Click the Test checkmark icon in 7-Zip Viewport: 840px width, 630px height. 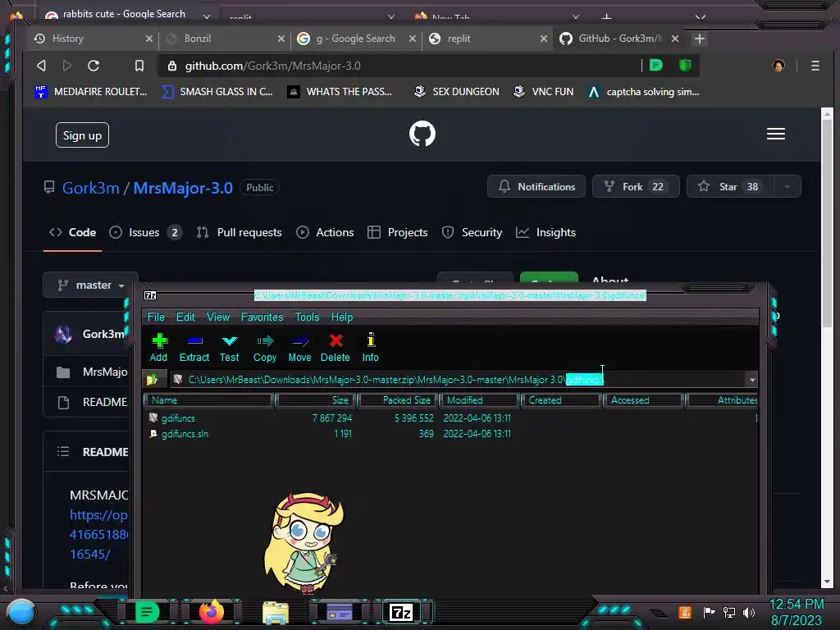point(230,340)
